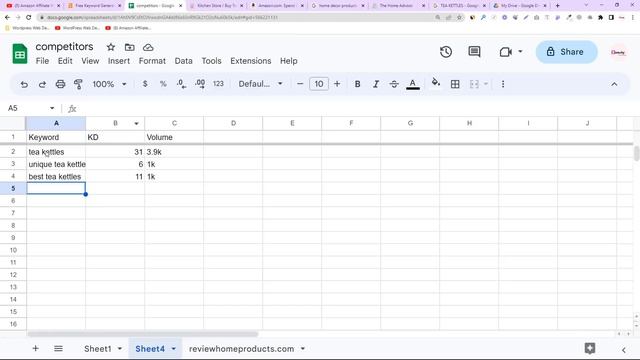Screen dimensions: 640x360
Task: Open the text color picker
Action: coord(413,84)
